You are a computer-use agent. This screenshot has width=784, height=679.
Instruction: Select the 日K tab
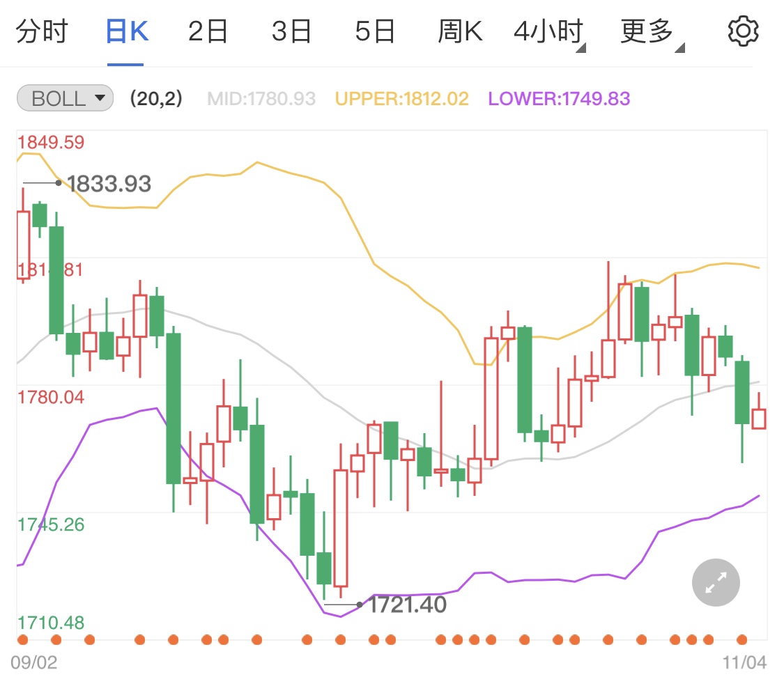pos(127,31)
